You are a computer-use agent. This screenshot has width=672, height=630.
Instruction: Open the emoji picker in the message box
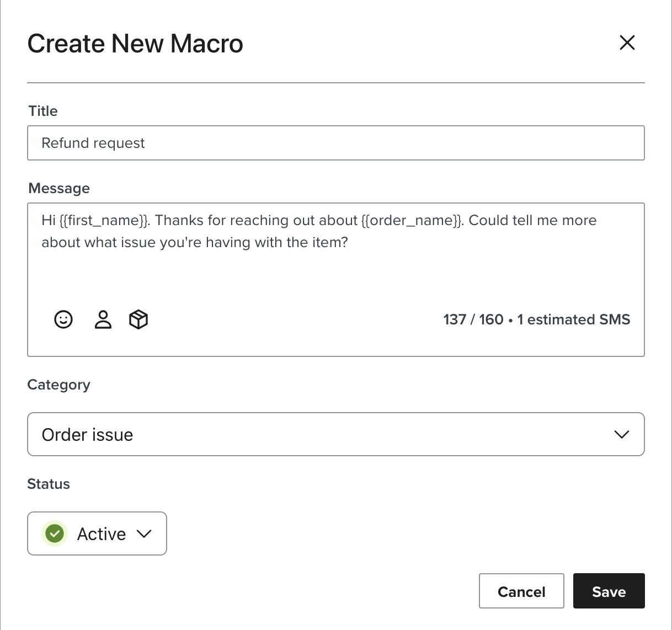(x=63, y=319)
